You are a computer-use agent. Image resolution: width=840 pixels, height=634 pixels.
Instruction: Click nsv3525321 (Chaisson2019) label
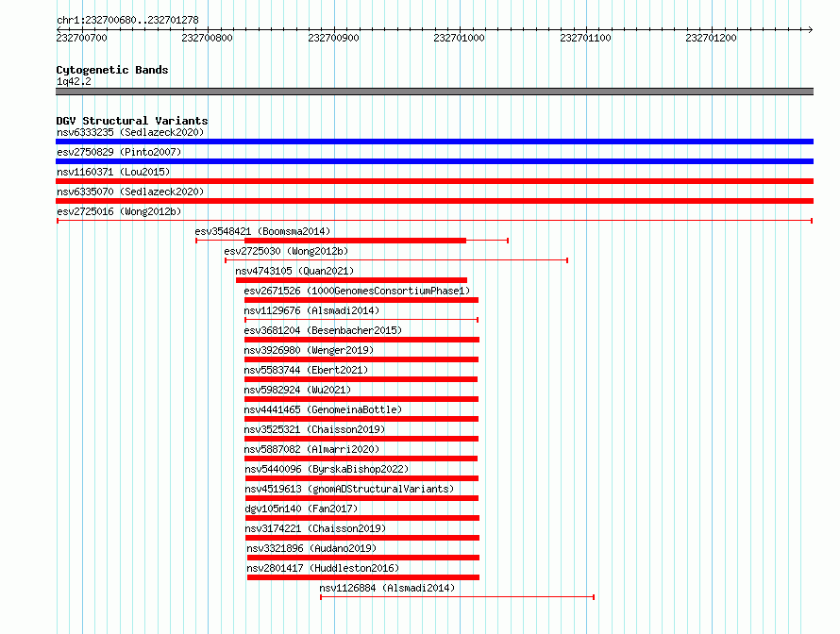tap(314, 429)
